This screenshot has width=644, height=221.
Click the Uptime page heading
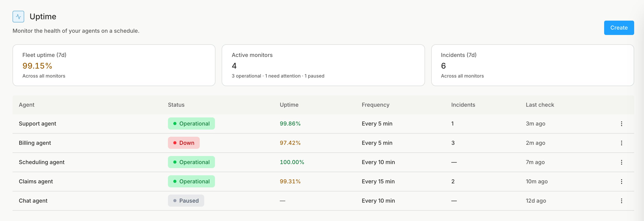click(x=43, y=17)
